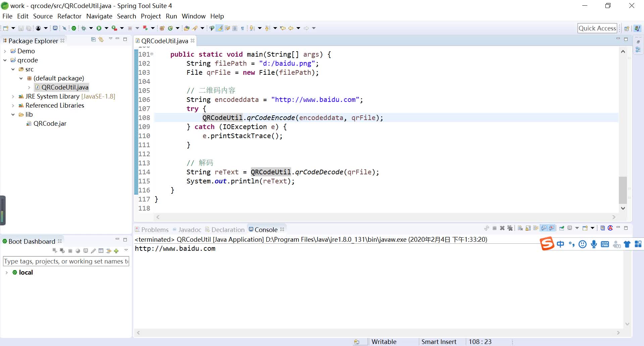Open the Refactor menu
The width and height of the screenshot is (644, 346).
click(x=69, y=16)
